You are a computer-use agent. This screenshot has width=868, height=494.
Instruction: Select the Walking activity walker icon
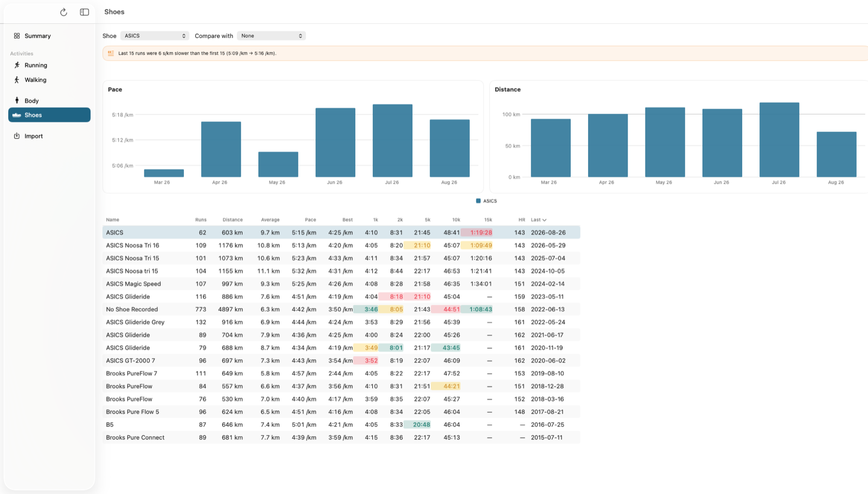17,80
